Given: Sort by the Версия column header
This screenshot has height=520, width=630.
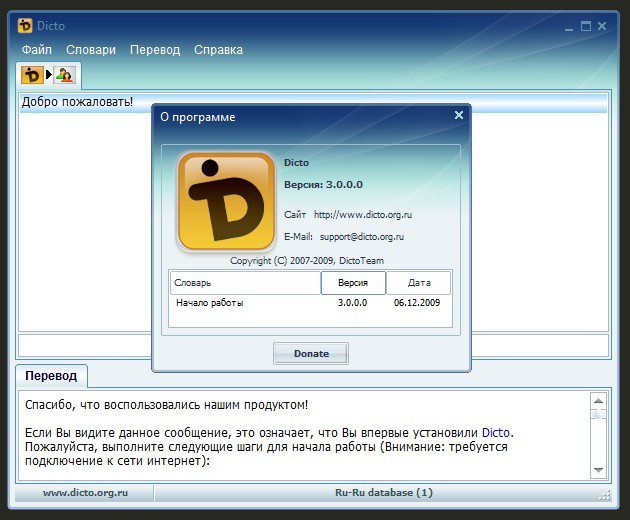Looking at the screenshot, I should pos(353,283).
